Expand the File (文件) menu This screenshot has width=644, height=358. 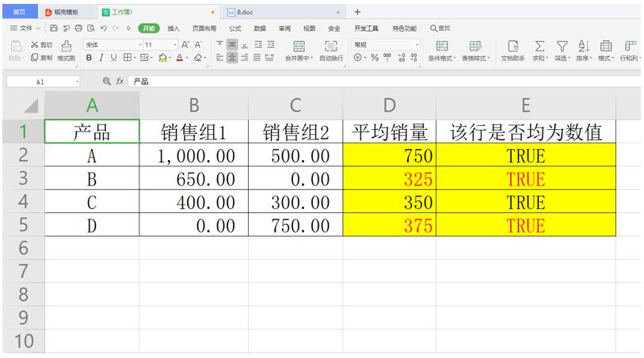coord(25,29)
